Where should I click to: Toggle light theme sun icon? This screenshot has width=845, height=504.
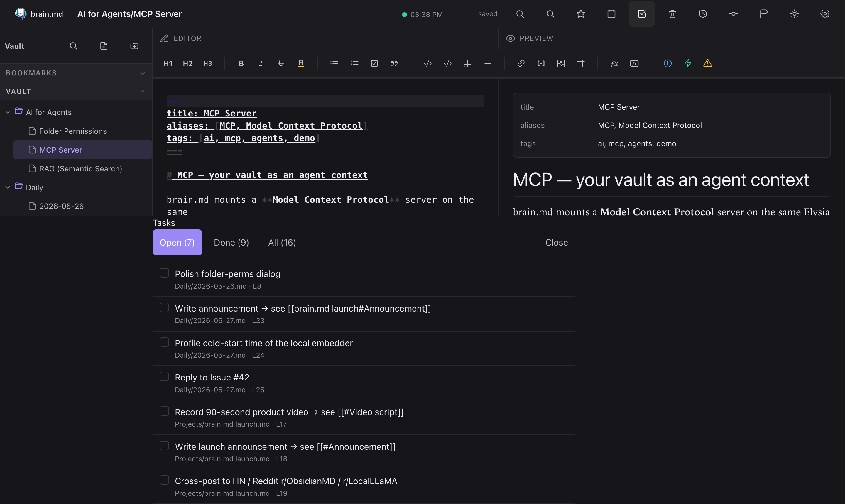(x=794, y=14)
